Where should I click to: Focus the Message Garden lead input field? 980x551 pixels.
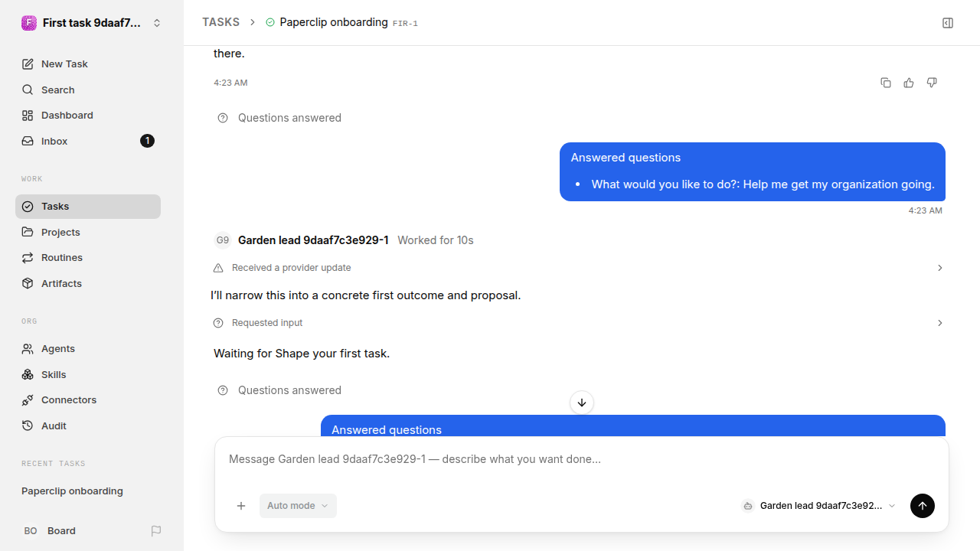(582, 459)
